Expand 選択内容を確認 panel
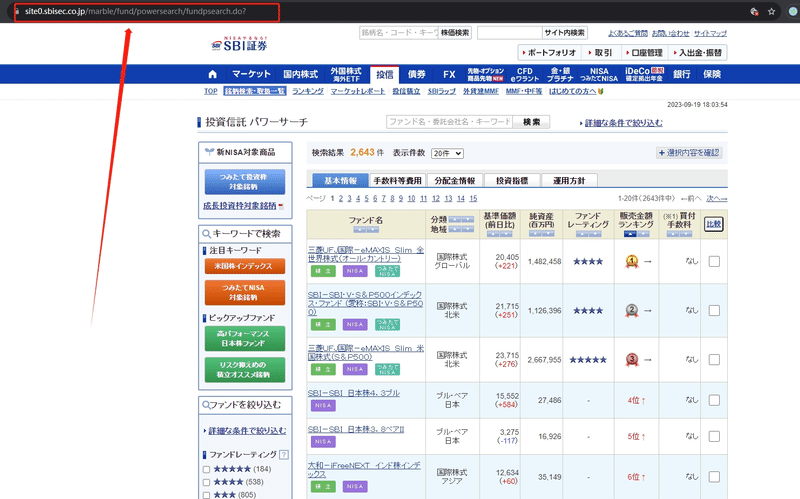The image size is (800, 499). pos(689,153)
